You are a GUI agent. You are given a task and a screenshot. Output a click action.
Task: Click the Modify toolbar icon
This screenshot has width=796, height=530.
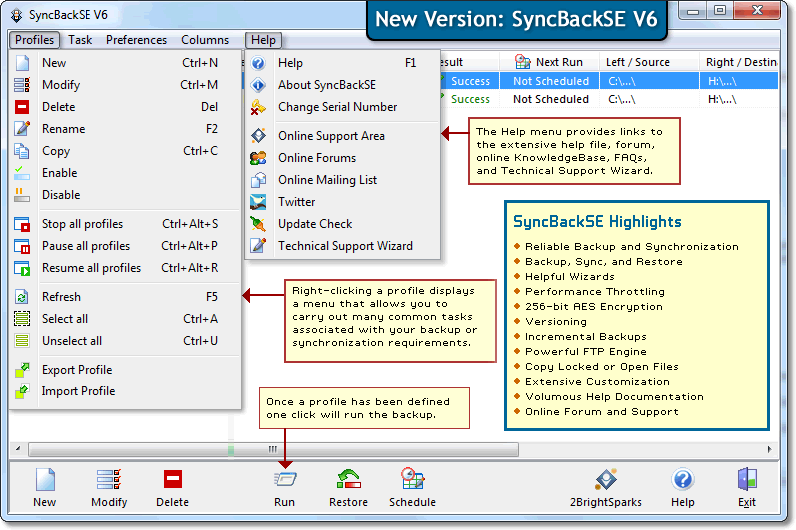[x=109, y=481]
